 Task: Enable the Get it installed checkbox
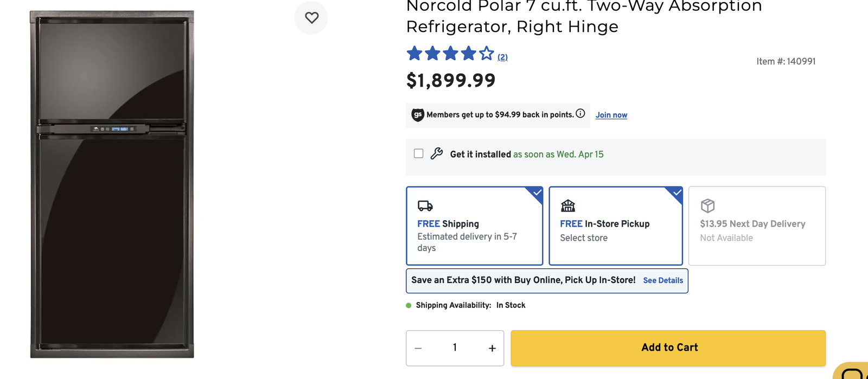[419, 153]
